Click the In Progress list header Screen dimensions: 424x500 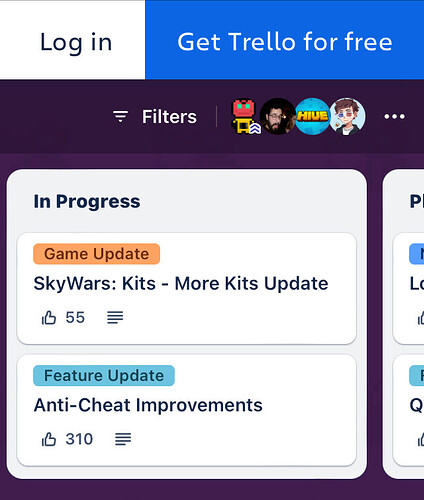coord(87,201)
